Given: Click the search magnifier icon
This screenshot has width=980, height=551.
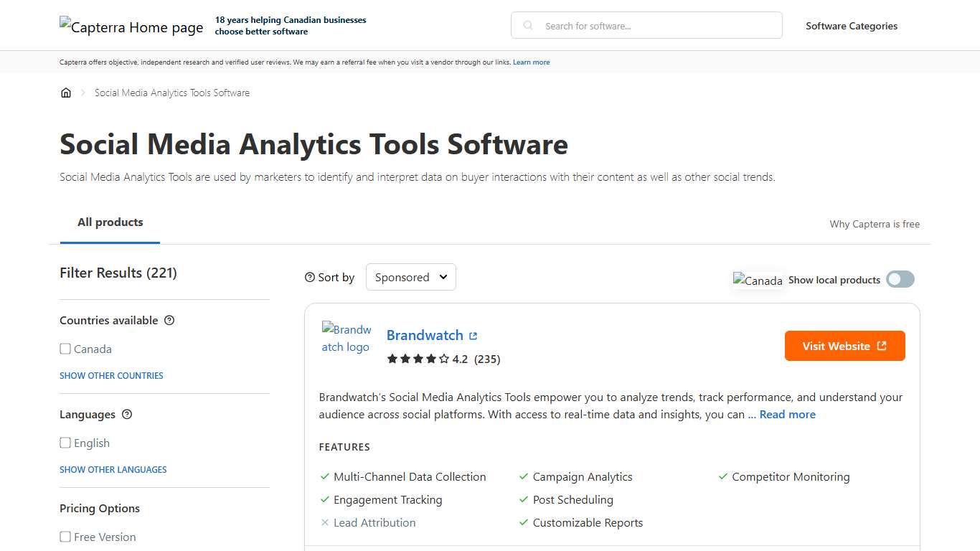Looking at the screenshot, I should click(527, 25).
